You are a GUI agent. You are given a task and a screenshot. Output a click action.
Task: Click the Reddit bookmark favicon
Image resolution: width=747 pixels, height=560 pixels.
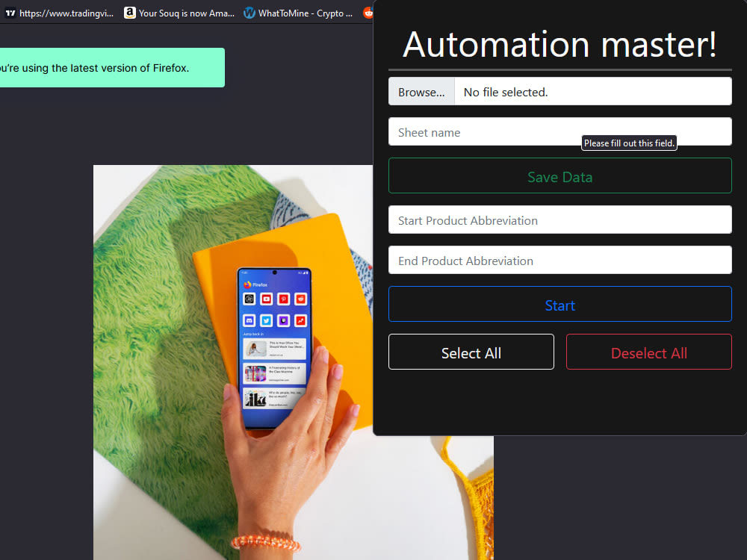click(x=368, y=13)
